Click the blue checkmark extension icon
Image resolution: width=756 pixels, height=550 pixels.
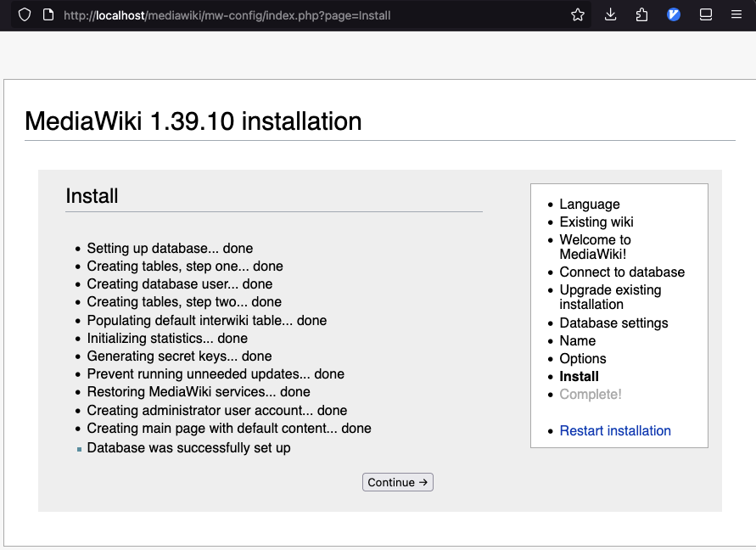(x=674, y=15)
